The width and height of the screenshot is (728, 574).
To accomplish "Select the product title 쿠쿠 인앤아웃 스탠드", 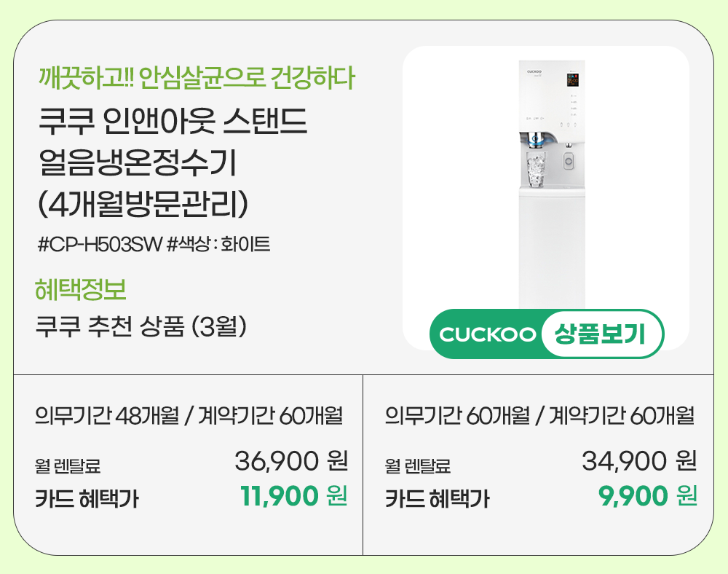I will click(x=173, y=122).
